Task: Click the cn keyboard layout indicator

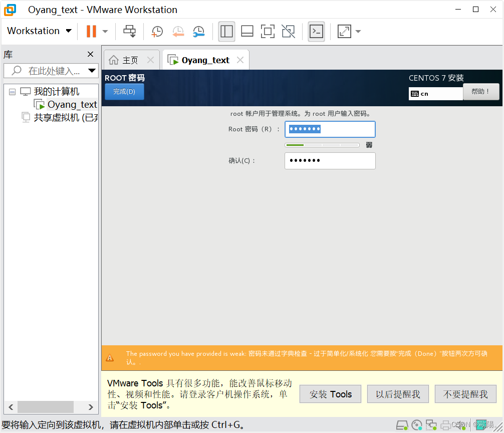Action: click(435, 94)
